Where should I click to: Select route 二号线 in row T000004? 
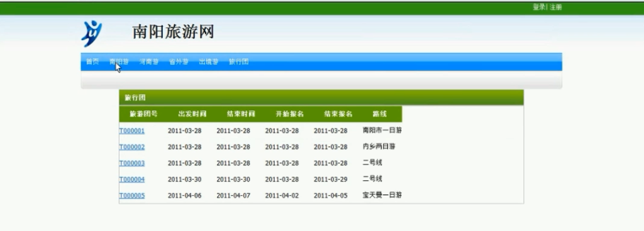372,179
